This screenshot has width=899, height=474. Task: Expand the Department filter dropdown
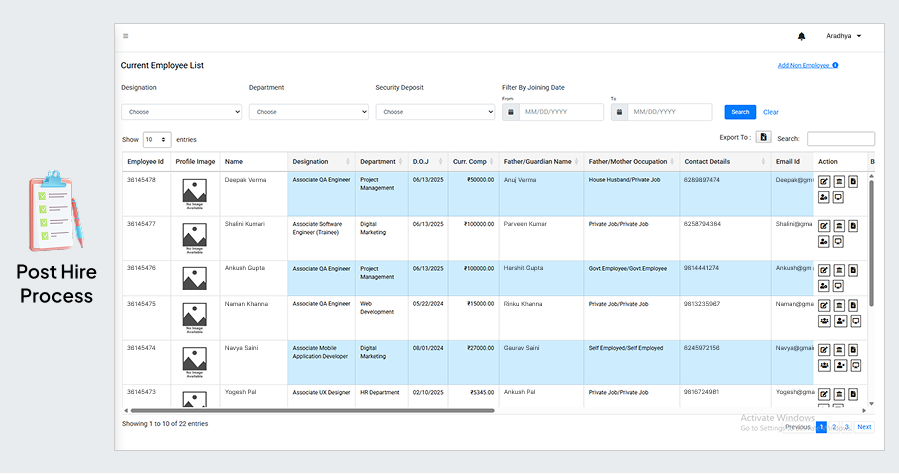[308, 112]
